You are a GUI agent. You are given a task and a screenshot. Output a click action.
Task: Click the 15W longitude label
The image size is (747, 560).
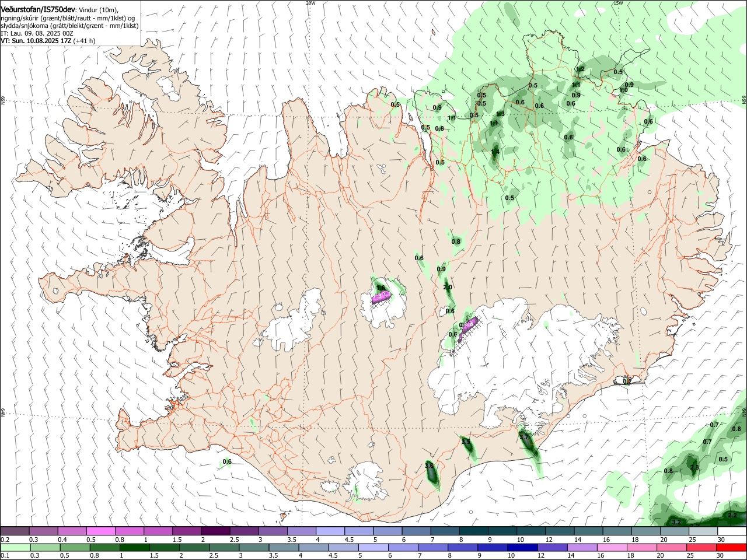[x=618, y=3]
